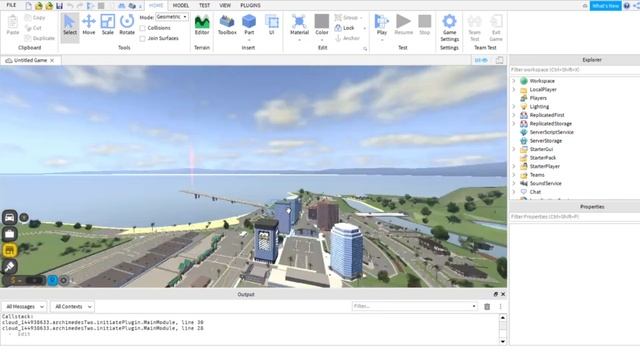
Task: Select StarterPack in Explorer
Action: pos(542,158)
